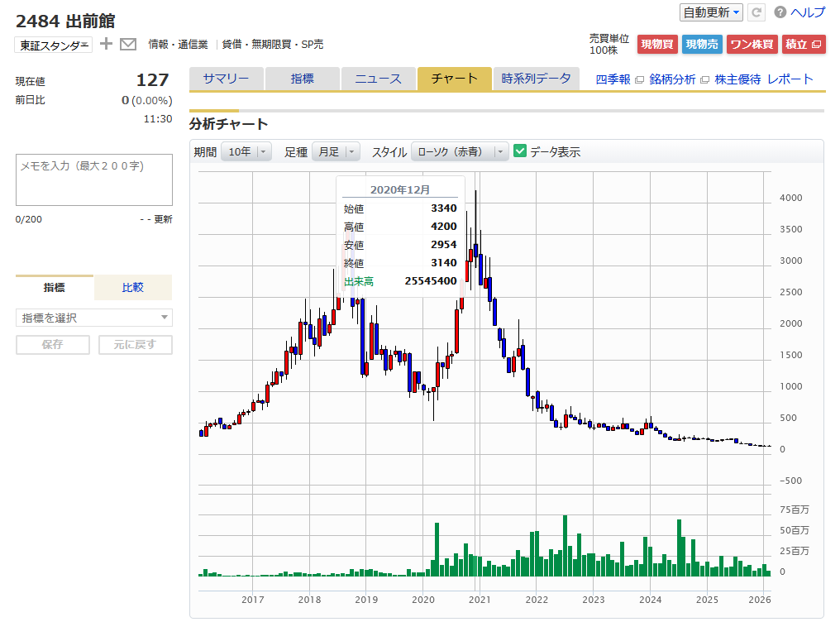
Task: Click the help question mark icon
Action: [780, 12]
